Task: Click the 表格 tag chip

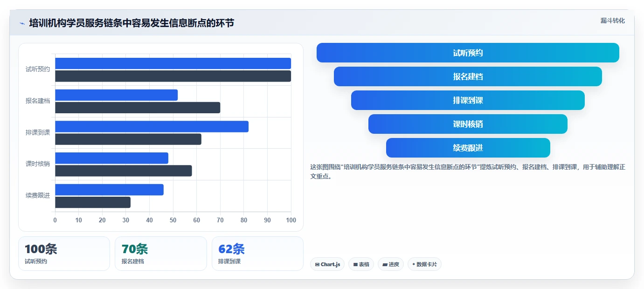Action: 361,264
